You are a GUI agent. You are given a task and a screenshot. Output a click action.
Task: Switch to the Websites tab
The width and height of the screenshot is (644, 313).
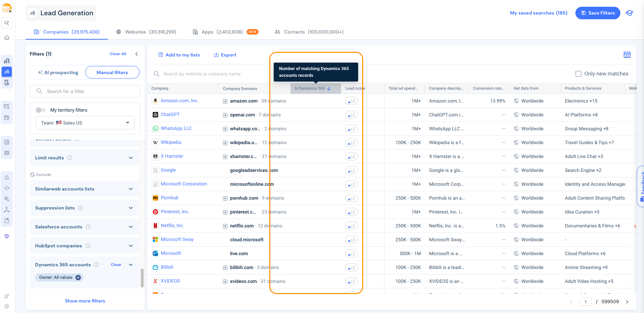(146, 32)
